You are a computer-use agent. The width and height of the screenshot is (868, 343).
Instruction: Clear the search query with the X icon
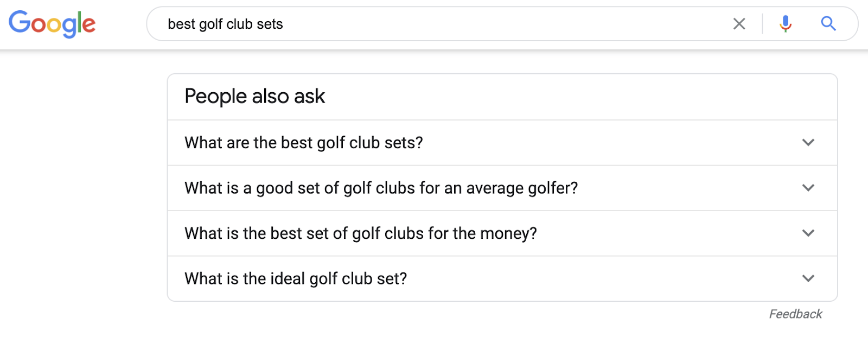739,24
